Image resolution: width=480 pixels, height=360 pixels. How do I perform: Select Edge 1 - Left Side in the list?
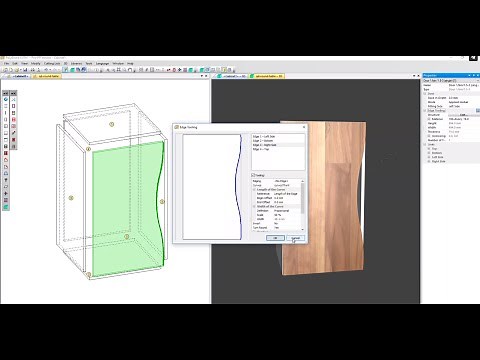pyautogui.click(x=278, y=136)
